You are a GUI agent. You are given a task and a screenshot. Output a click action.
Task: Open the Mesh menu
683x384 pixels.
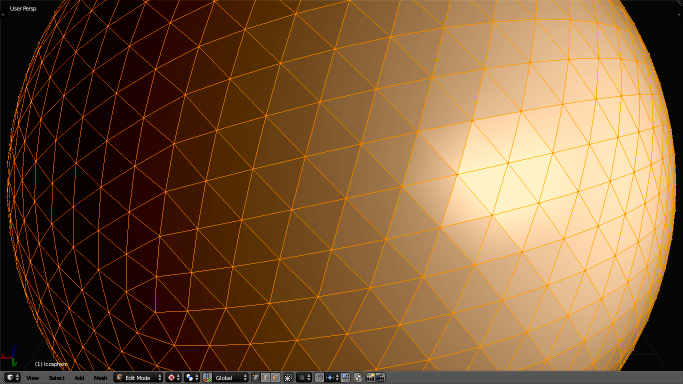click(x=100, y=378)
